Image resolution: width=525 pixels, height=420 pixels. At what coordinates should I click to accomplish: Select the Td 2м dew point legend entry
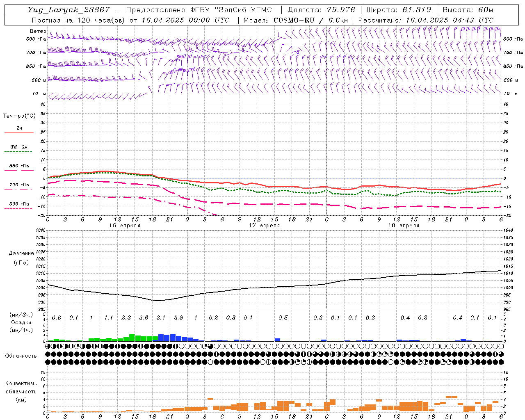coord(19,147)
